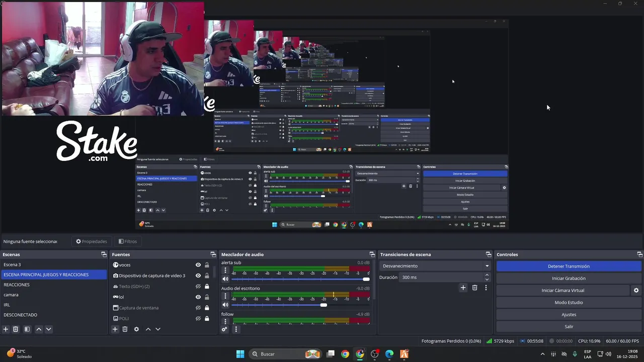Viewport: 644px width, 362px height.
Task: Mute the Audio del escritorio channel
Action: point(225,305)
